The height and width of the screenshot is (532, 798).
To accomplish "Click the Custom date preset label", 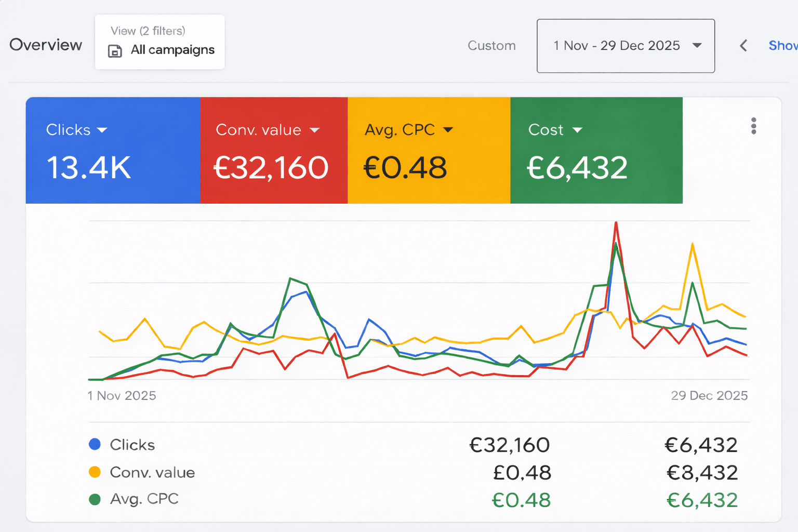I will tap(491, 46).
